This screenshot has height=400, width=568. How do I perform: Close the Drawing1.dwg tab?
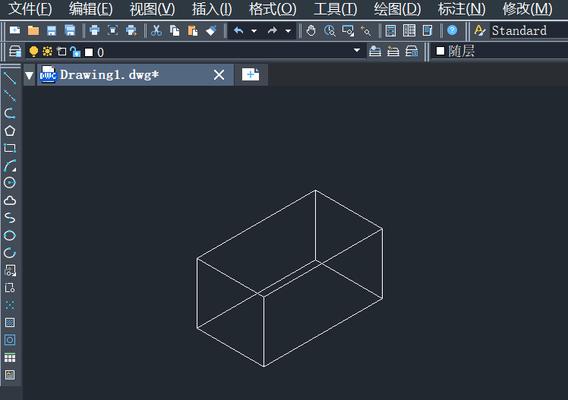(x=219, y=75)
